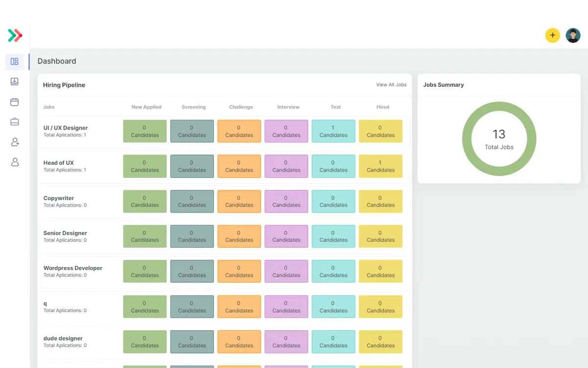Click Copywriter Interview candidates box
Screen dimensions: 588x368
coord(286,201)
